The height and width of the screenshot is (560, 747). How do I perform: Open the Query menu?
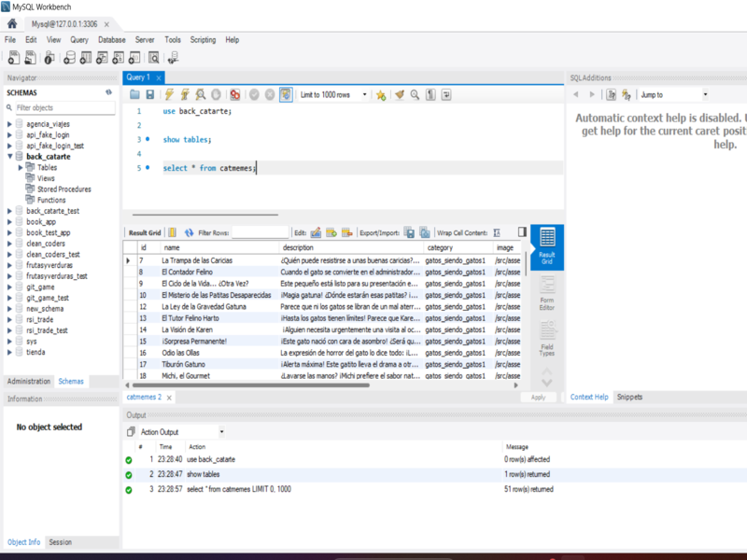79,40
